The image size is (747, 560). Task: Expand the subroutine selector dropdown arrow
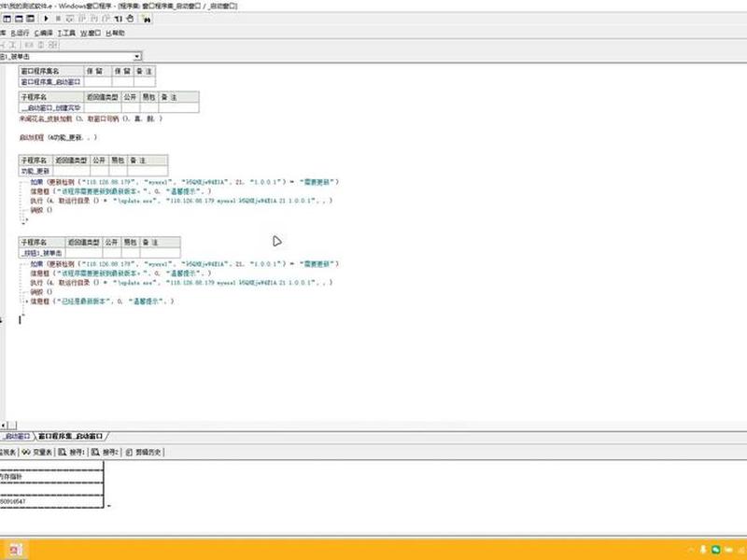pyautogui.click(x=137, y=57)
